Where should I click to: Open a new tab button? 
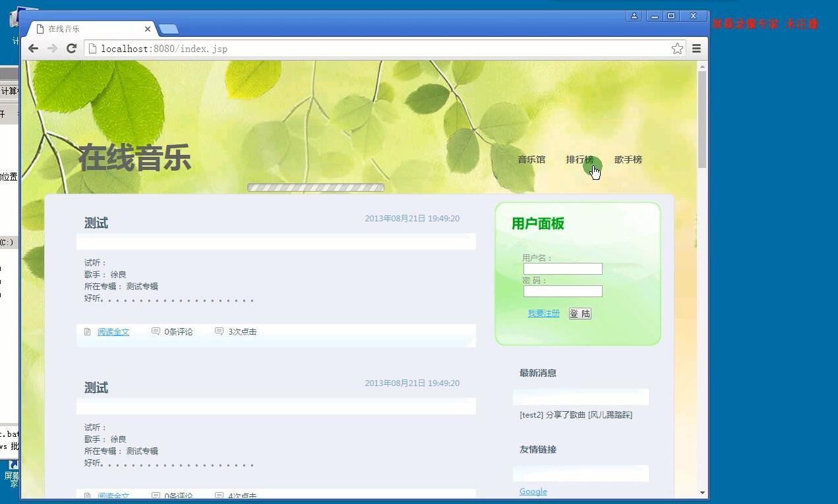[x=169, y=29]
